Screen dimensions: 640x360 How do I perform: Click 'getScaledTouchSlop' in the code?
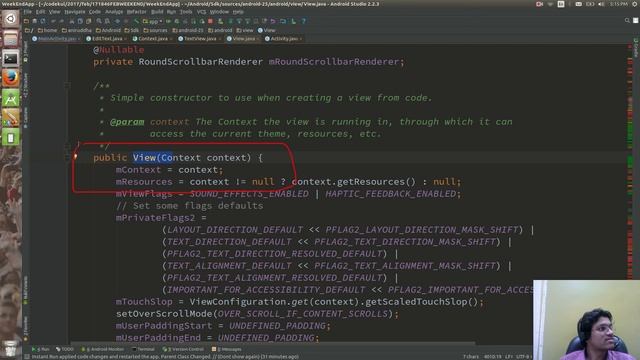416,302
